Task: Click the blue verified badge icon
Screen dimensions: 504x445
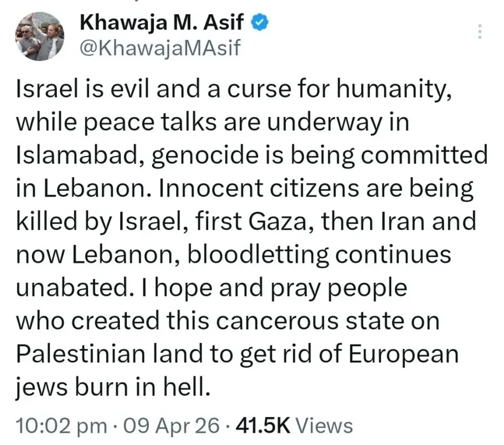Action: pyautogui.click(x=260, y=22)
